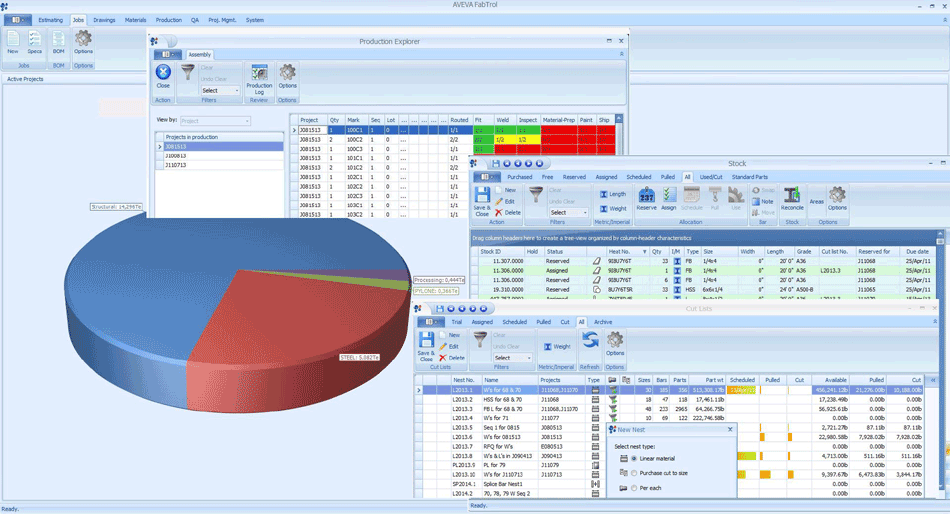The image size is (950, 514).
Task: Click the Active Projects label
Action: pos(25,79)
